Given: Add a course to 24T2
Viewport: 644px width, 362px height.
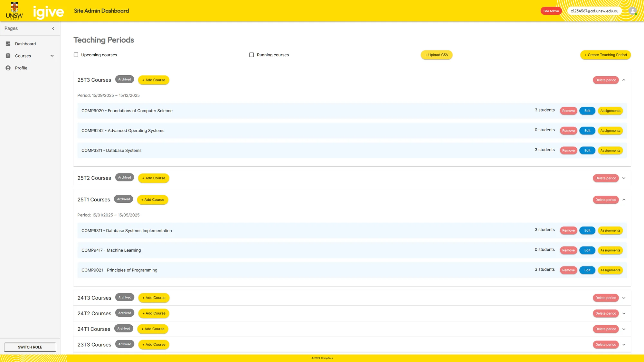Looking at the screenshot, I should (154, 313).
